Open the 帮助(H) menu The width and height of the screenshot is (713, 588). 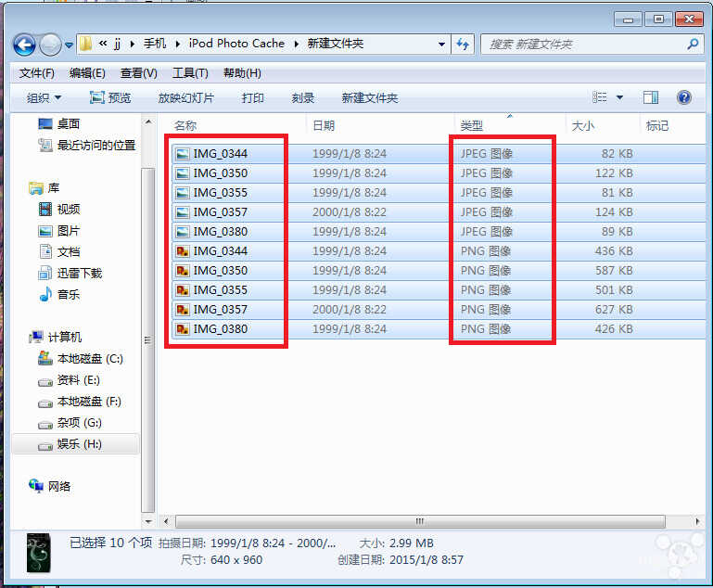(x=242, y=72)
